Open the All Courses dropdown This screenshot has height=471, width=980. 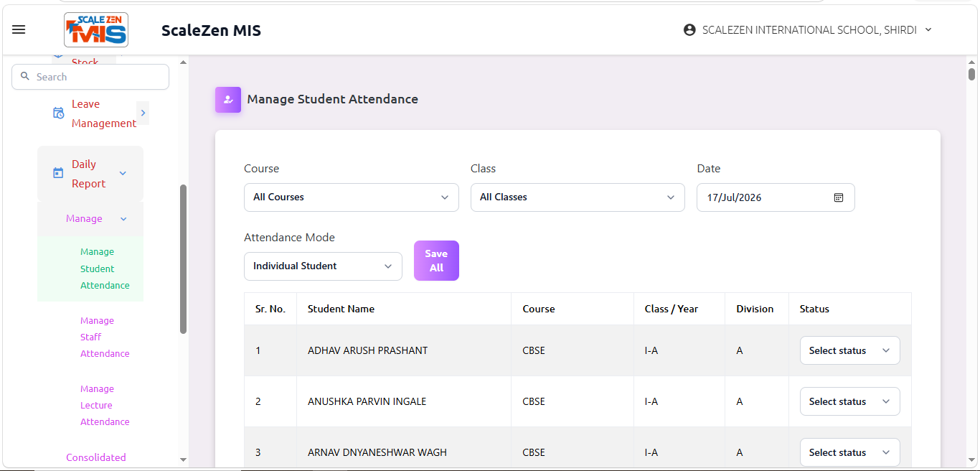pos(352,197)
